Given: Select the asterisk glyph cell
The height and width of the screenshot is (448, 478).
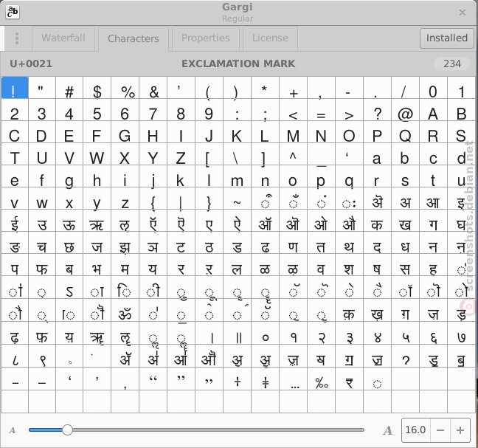Looking at the screenshot, I should tap(266, 88).
